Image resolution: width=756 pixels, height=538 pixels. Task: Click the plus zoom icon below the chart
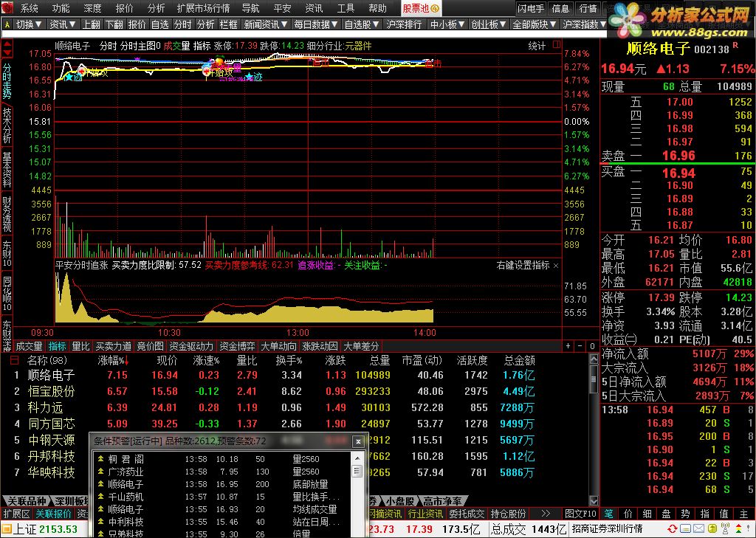click(569, 346)
